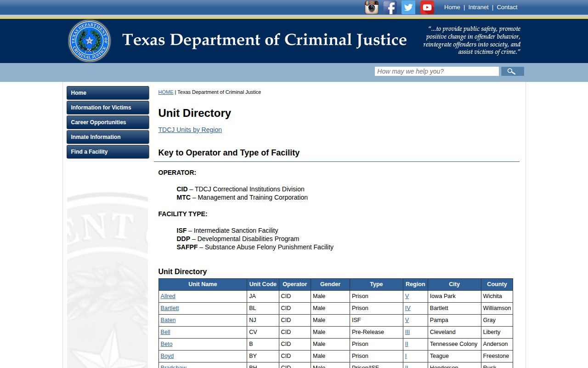
Task: Click the magnifier search button
Action: [513, 71]
